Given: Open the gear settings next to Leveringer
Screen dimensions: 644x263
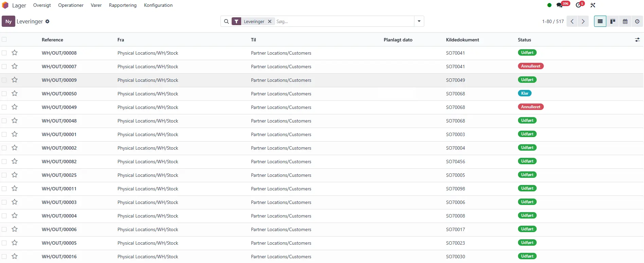Looking at the screenshot, I should [x=47, y=21].
